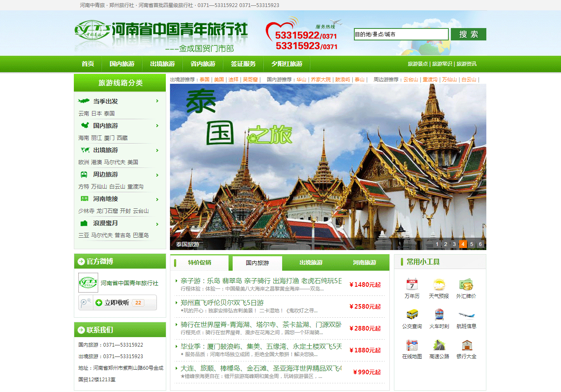Click the world map icon beside 出境旅游 category
Image resolution: width=561 pixels, height=392 pixels.
pyautogui.click(x=85, y=150)
